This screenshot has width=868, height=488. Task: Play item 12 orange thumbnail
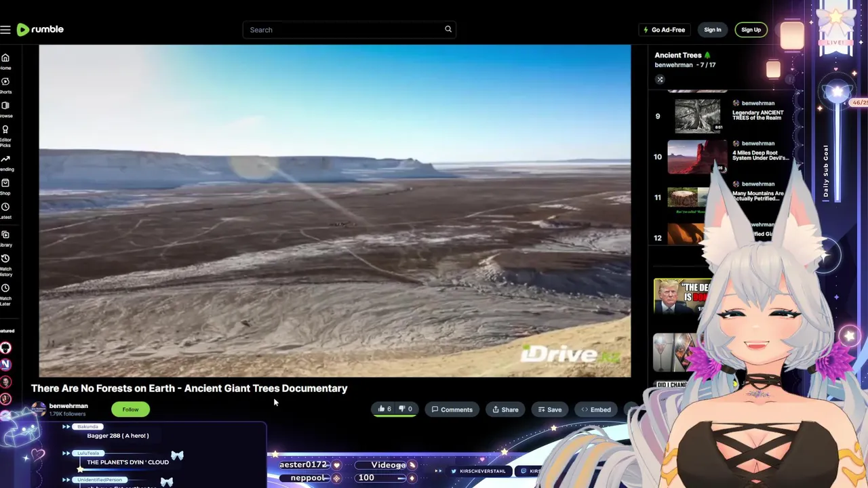[685, 234]
